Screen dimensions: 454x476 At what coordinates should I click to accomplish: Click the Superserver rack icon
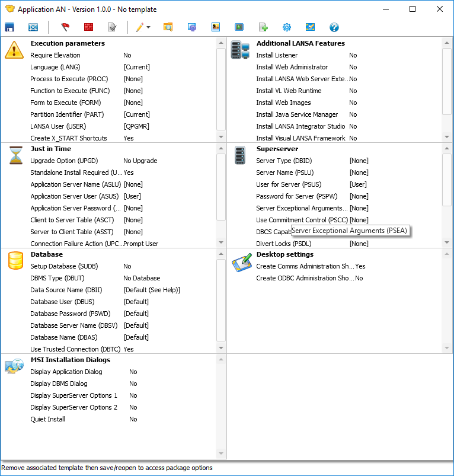[240, 155]
